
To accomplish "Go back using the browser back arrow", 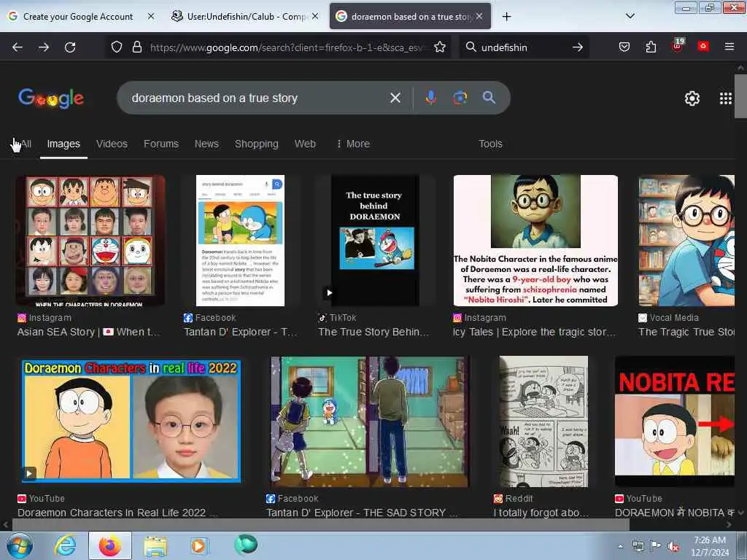I will click(x=18, y=47).
